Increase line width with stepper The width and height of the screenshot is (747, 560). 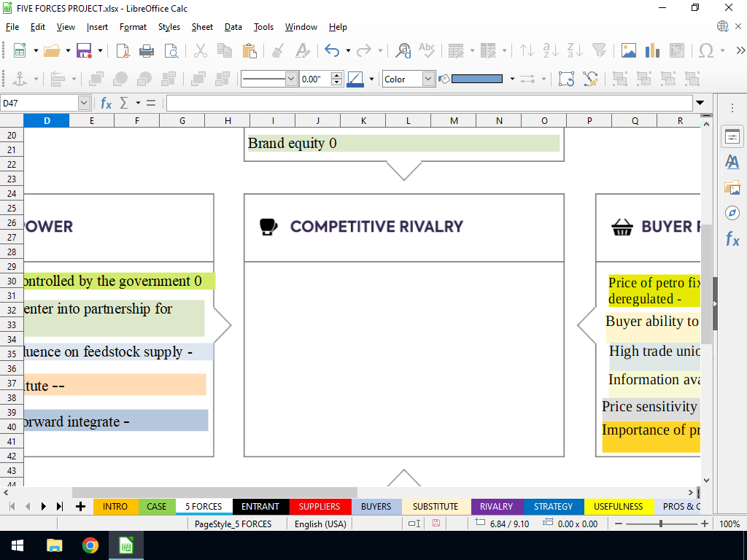(337, 76)
